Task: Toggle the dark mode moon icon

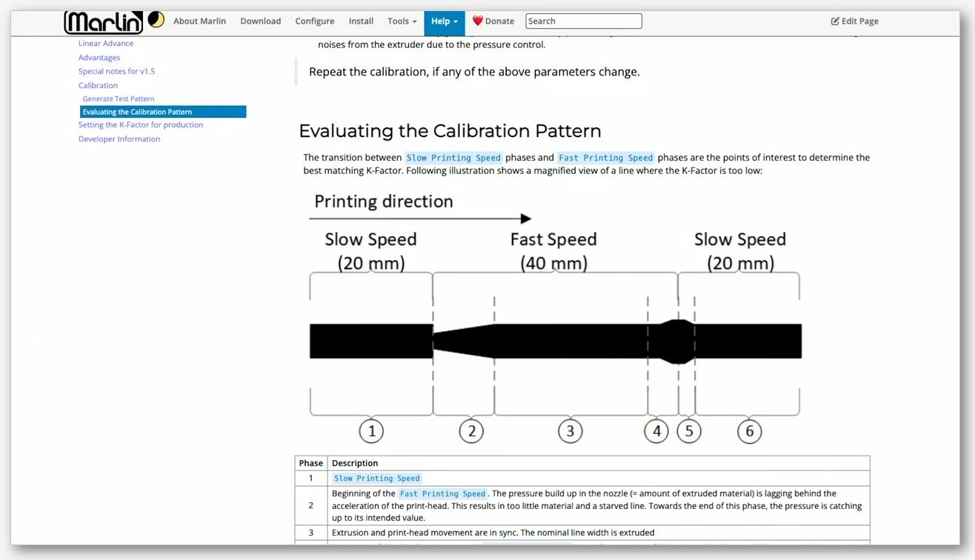Action: 156,19
